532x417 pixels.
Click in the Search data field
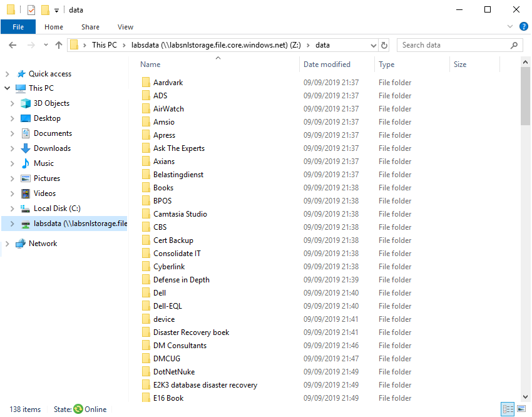454,45
